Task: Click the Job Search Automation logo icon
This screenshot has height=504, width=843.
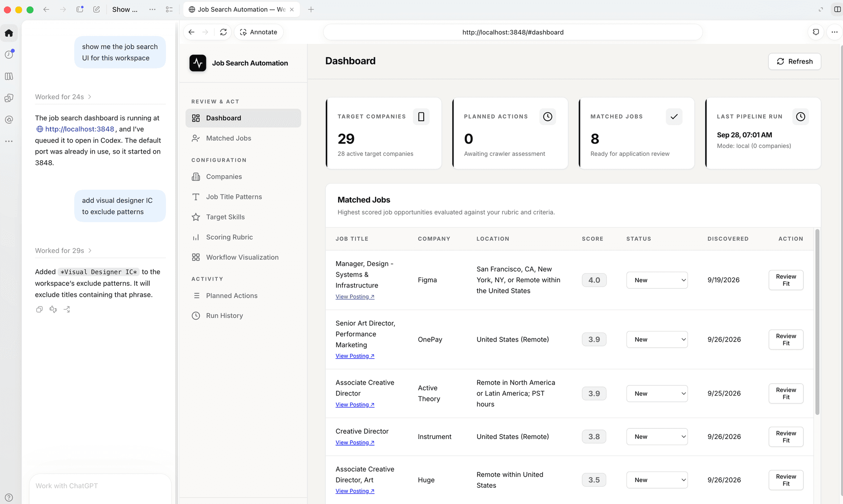Action: coord(198,63)
